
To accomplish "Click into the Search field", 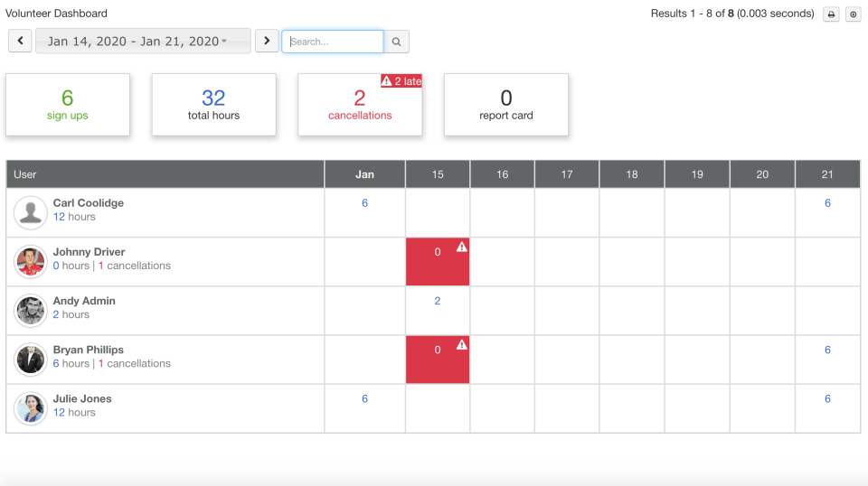I will (x=333, y=42).
